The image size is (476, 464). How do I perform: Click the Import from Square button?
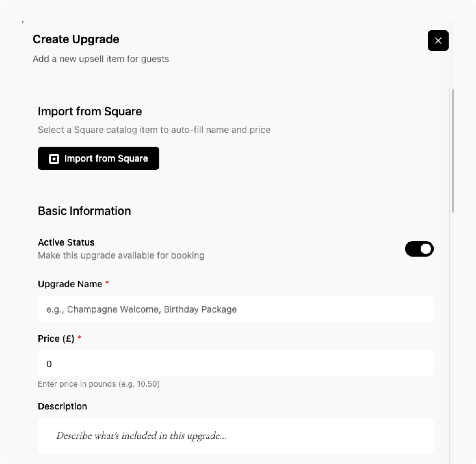point(98,158)
